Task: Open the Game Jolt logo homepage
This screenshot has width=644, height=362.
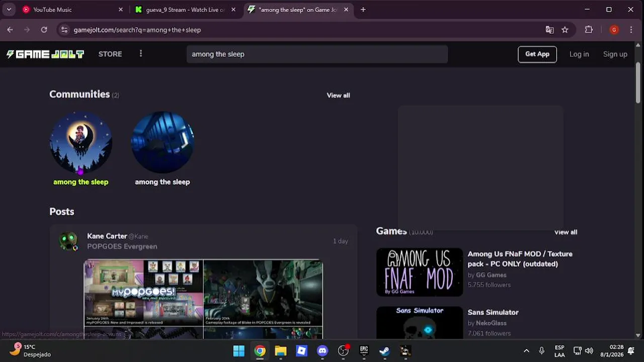Action: 45,54
